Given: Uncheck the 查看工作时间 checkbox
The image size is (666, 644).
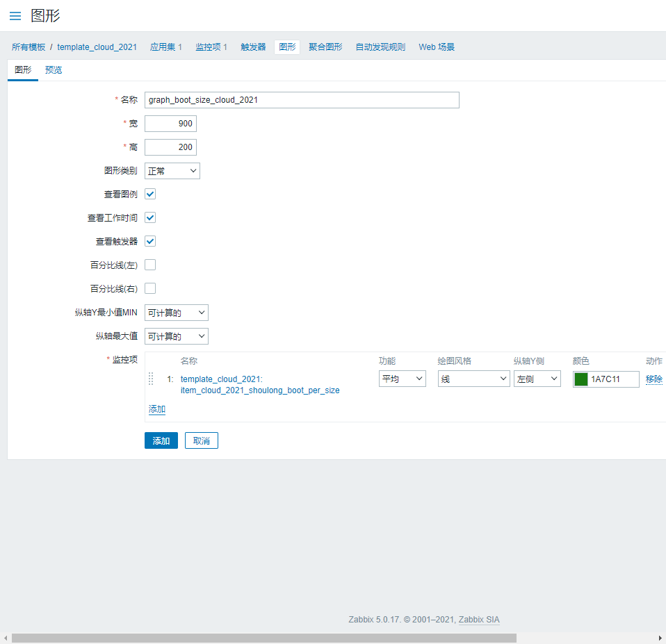Looking at the screenshot, I should [150, 218].
